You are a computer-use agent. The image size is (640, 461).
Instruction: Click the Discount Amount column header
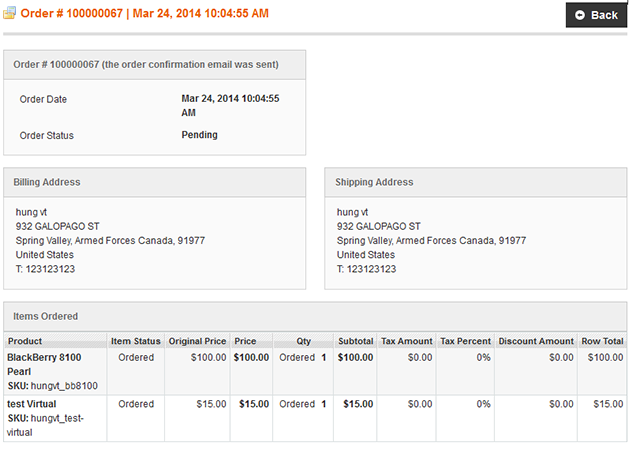point(536,341)
